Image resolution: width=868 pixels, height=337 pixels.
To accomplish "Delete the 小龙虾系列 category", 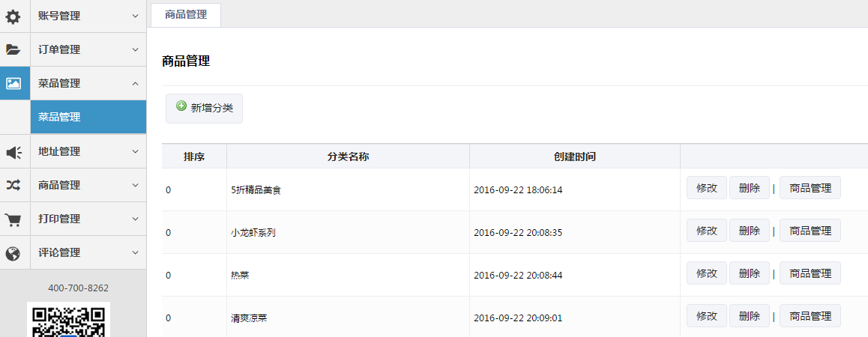I will (750, 231).
